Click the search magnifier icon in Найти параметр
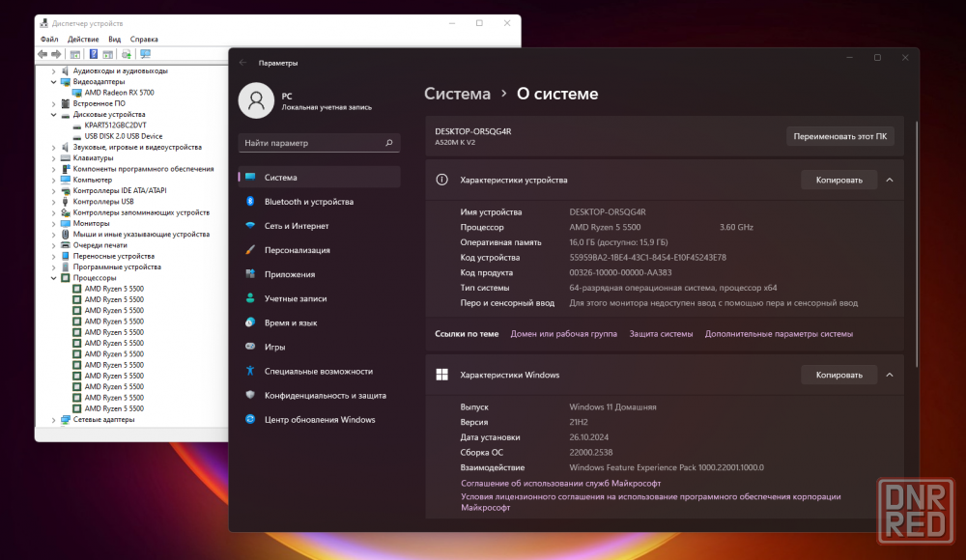 click(x=388, y=143)
